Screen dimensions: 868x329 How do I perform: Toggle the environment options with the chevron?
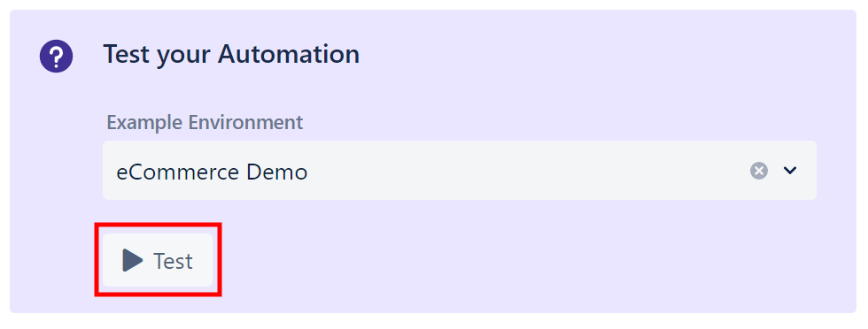(790, 171)
